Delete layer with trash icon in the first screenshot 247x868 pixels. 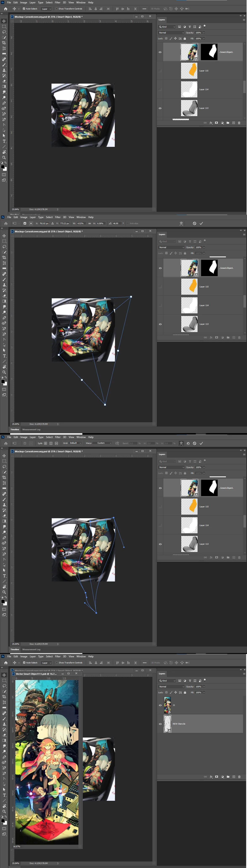coord(239,123)
